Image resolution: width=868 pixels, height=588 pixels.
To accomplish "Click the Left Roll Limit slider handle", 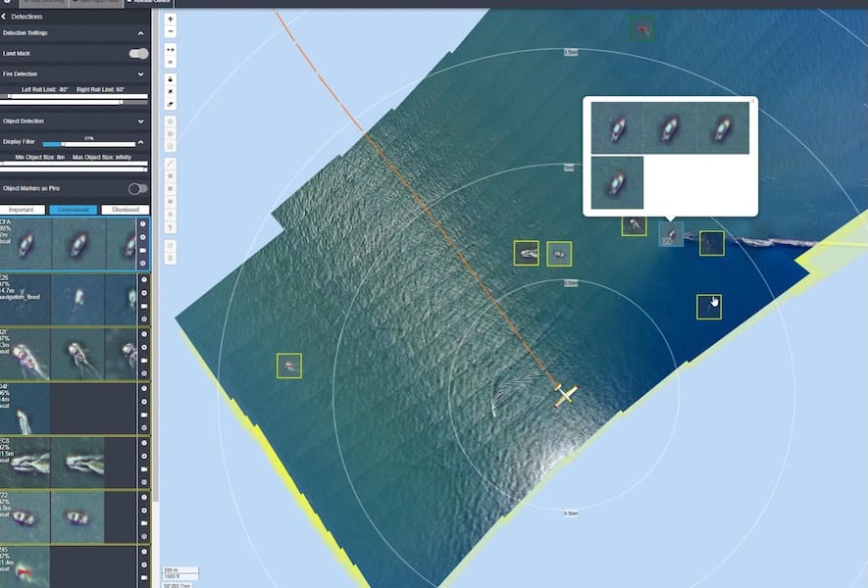I will 9,96.
